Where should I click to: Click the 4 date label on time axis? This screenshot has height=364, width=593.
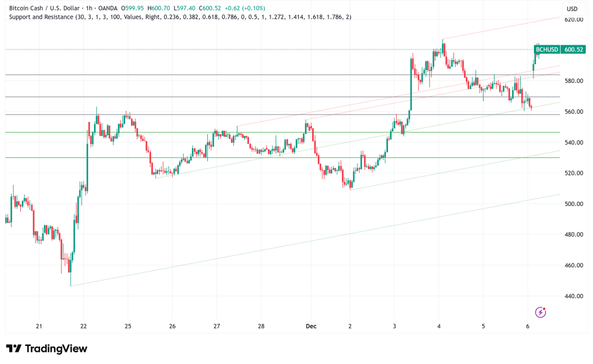click(x=439, y=326)
